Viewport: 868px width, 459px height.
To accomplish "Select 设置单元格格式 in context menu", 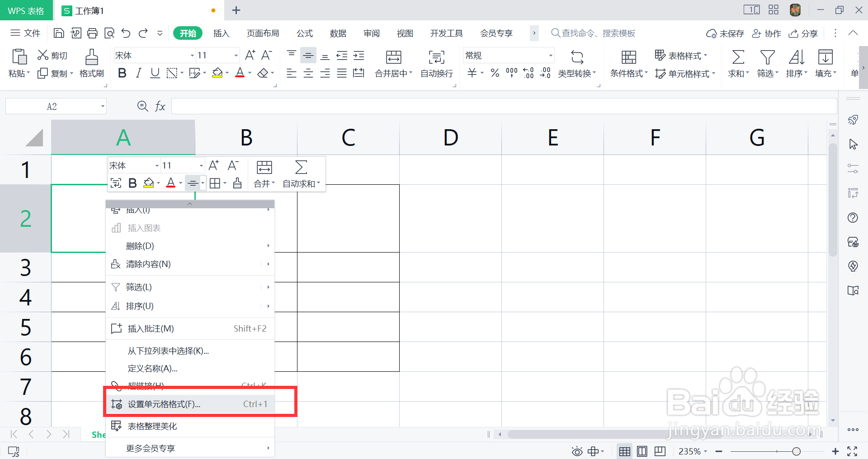I will [x=190, y=404].
